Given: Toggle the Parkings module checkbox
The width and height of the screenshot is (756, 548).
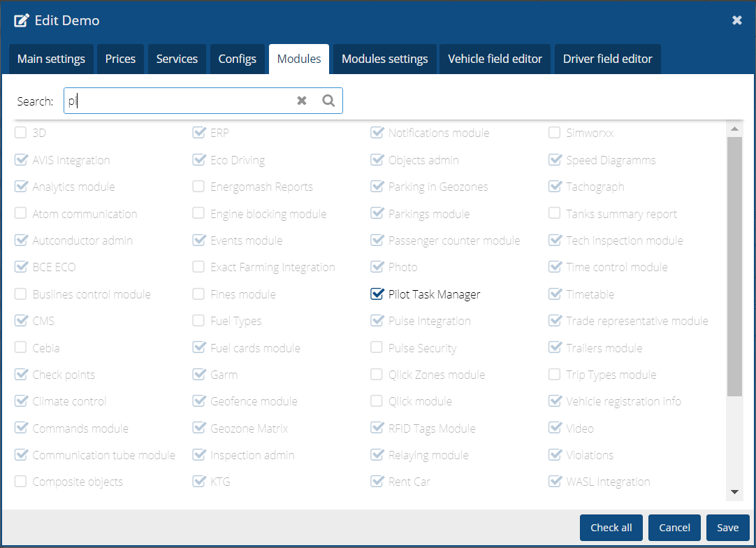Looking at the screenshot, I should (x=377, y=214).
